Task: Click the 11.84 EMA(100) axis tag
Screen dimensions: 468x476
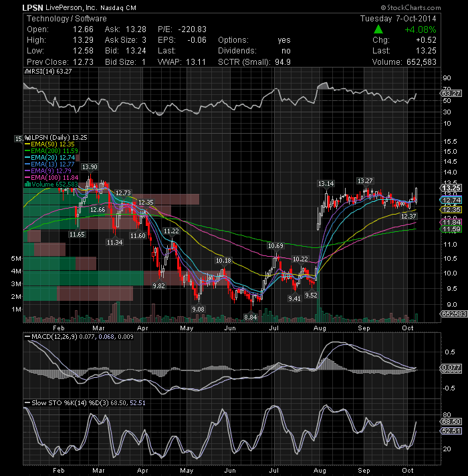Action: (451, 222)
